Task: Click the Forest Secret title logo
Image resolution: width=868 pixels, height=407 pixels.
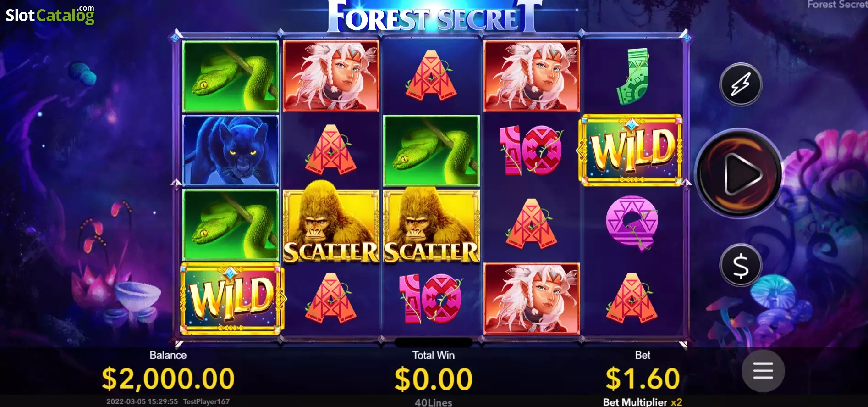Action: tap(434, 17)
